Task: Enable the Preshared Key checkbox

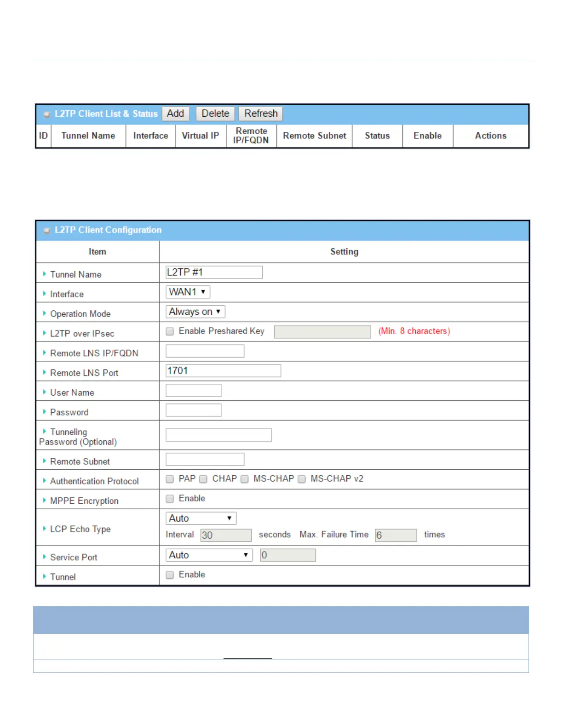Action: (170, 331)
